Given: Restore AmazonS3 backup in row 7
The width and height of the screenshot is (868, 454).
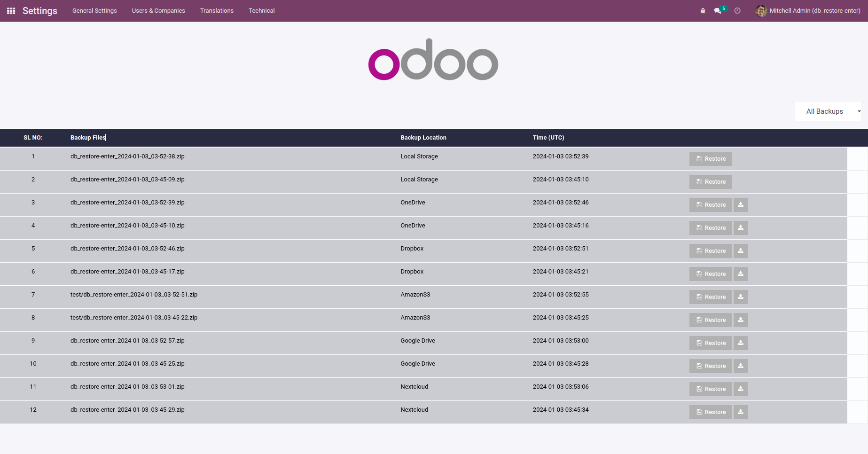Looking at the screenshot, I should point(711,297).
